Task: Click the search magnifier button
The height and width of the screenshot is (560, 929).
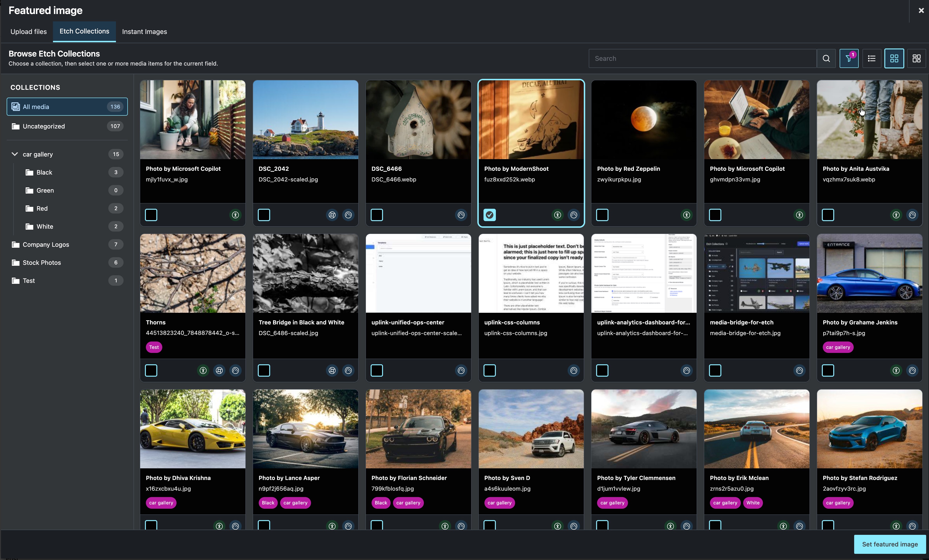Action: point(826,58)
